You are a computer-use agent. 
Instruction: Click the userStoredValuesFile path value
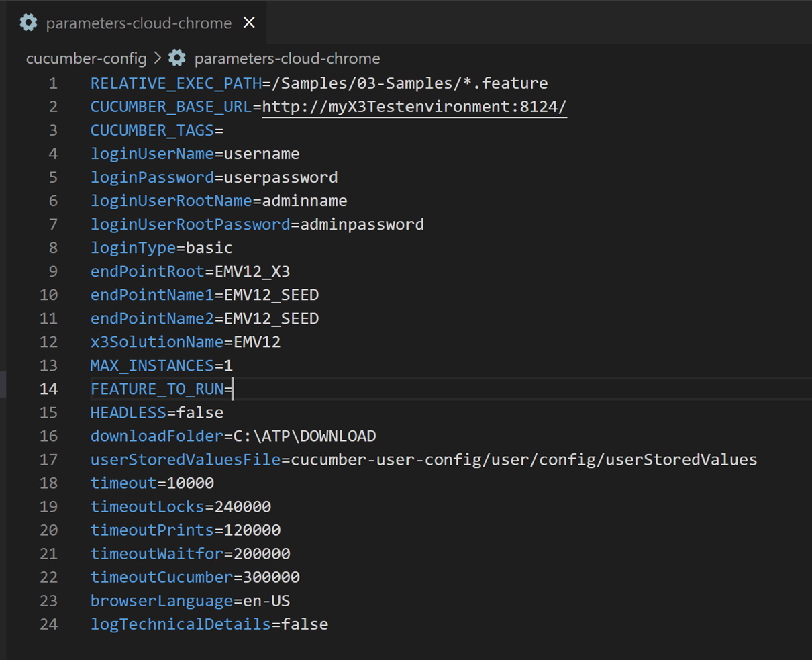[523, 459]
